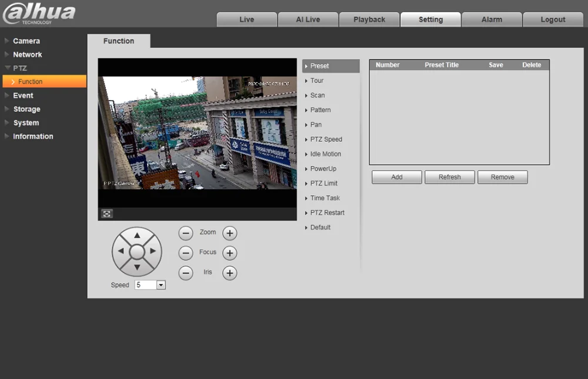Increase Focus with plus button

click(229, 253)
